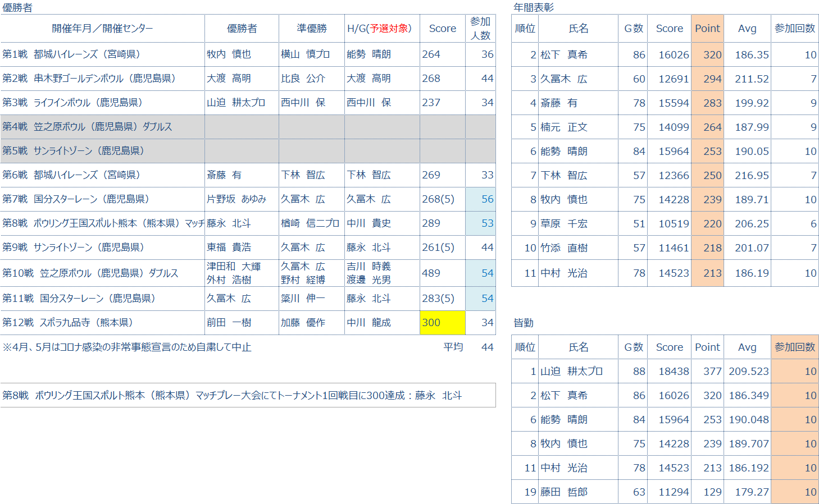Screen dimensions: 819x504
Task: Click 竹添 直樹 name cell
Action: click(x=578, y=248)
